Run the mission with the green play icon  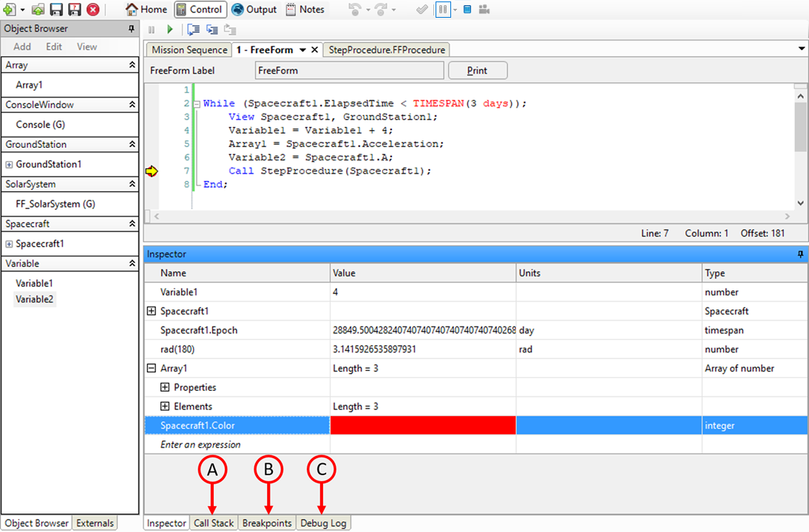[x=171, y=30]
